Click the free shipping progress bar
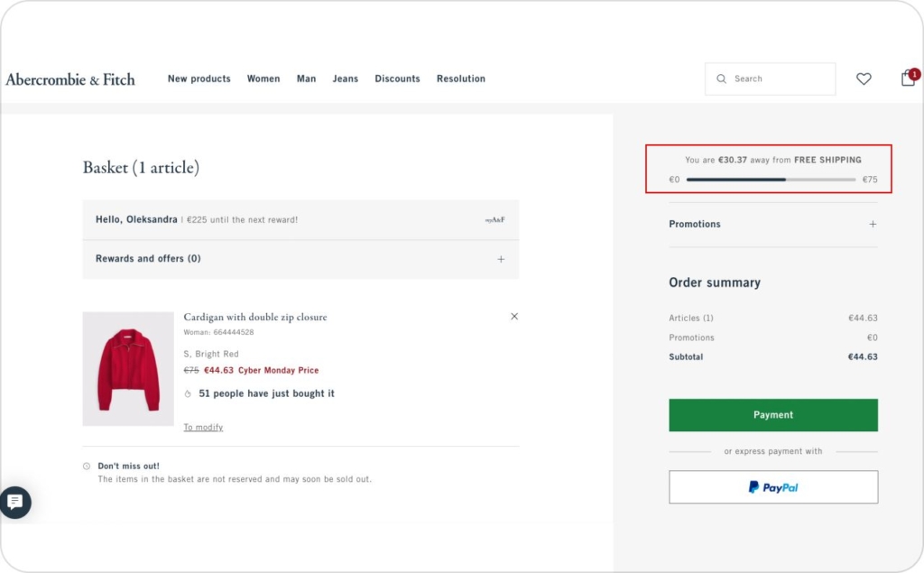Screen dimensions: 924x573 771,180
